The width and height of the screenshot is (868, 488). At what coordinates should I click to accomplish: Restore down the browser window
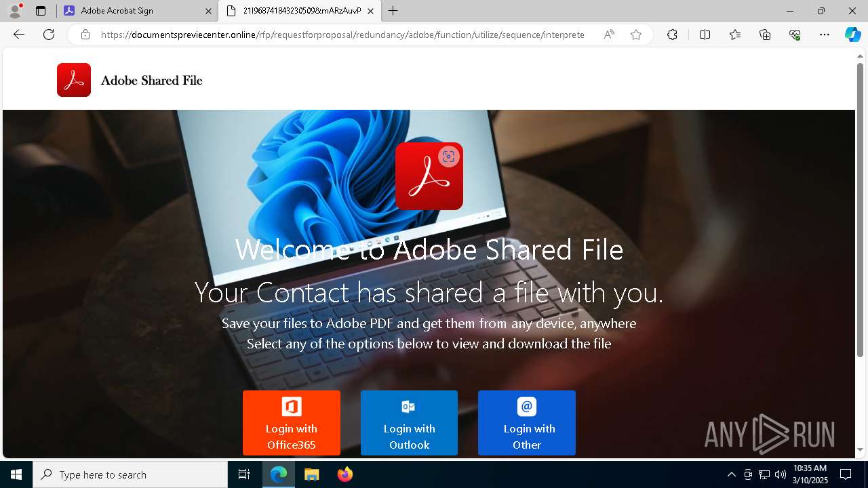[821, 11]
